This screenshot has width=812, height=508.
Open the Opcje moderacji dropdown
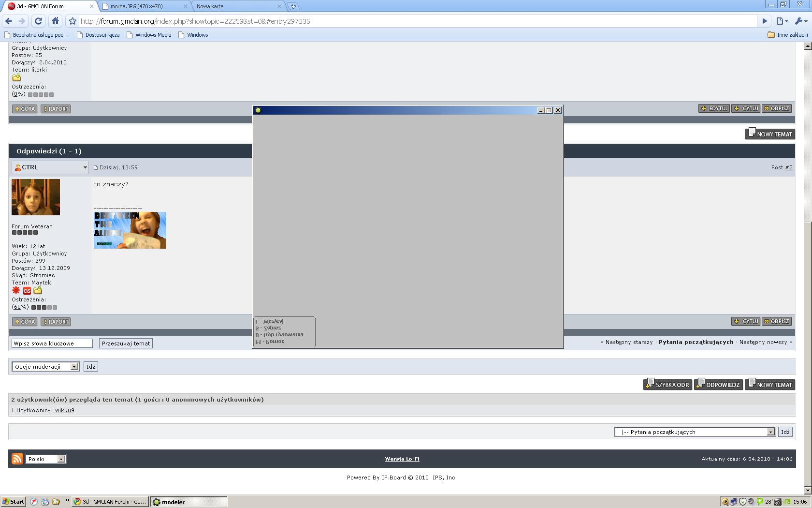click(46, 367)
